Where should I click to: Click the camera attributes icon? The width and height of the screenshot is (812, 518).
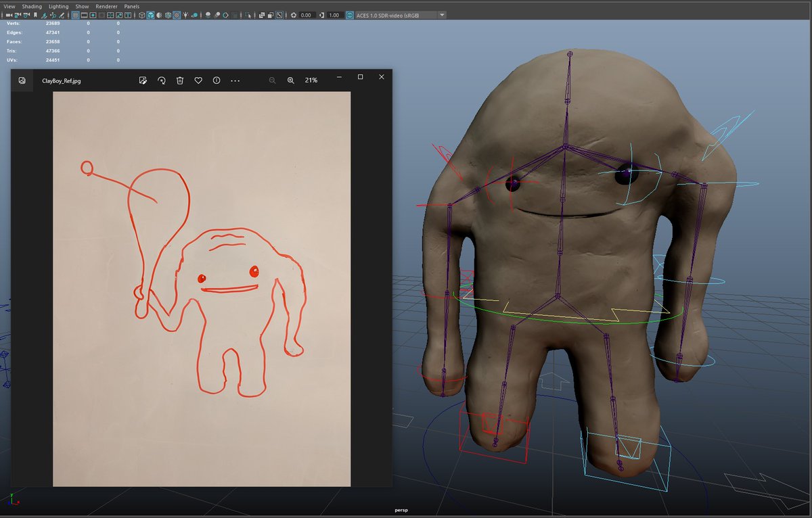pos(26,15)
